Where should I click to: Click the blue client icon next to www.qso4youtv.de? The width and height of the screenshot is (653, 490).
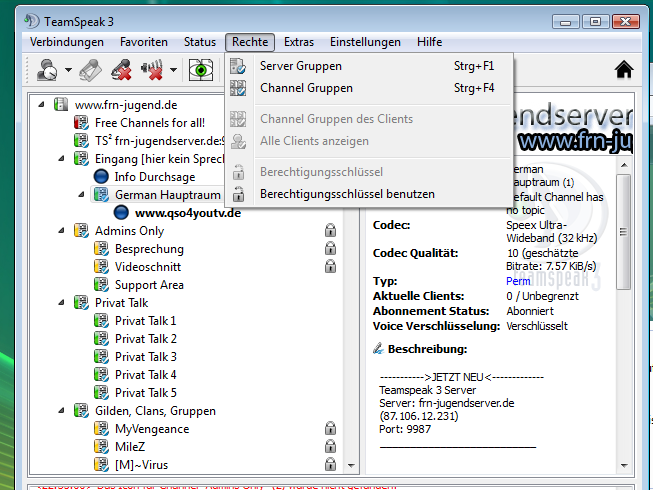121,213
